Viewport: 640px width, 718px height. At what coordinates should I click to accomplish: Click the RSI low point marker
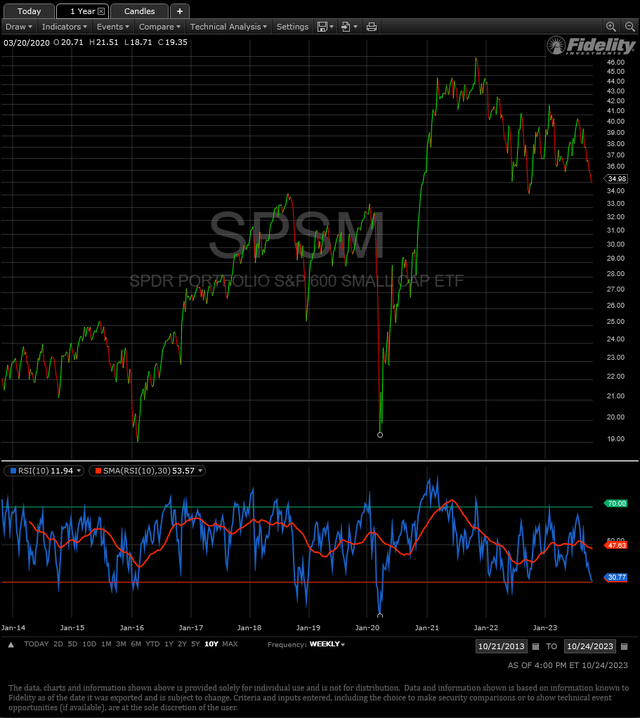[x=380, y=615]
